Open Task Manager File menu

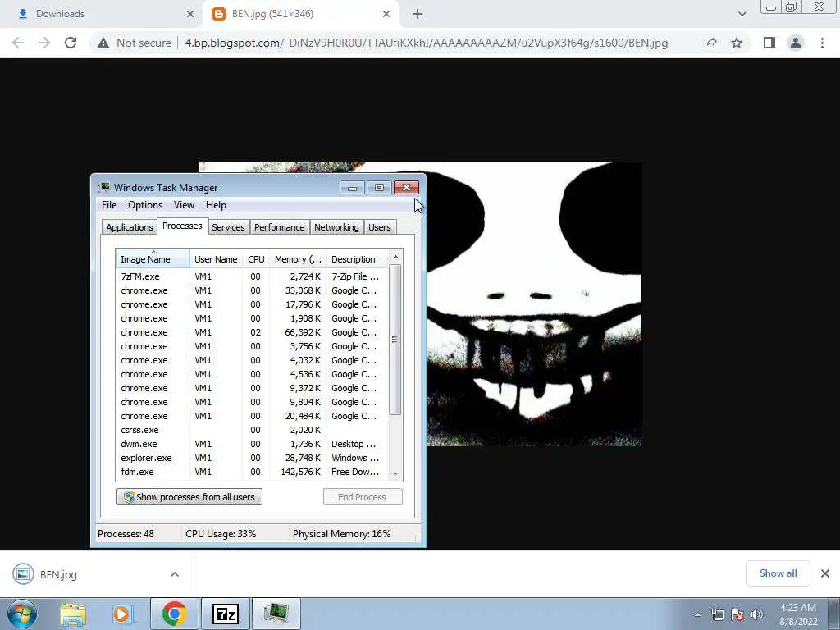(x=109, y=205)
